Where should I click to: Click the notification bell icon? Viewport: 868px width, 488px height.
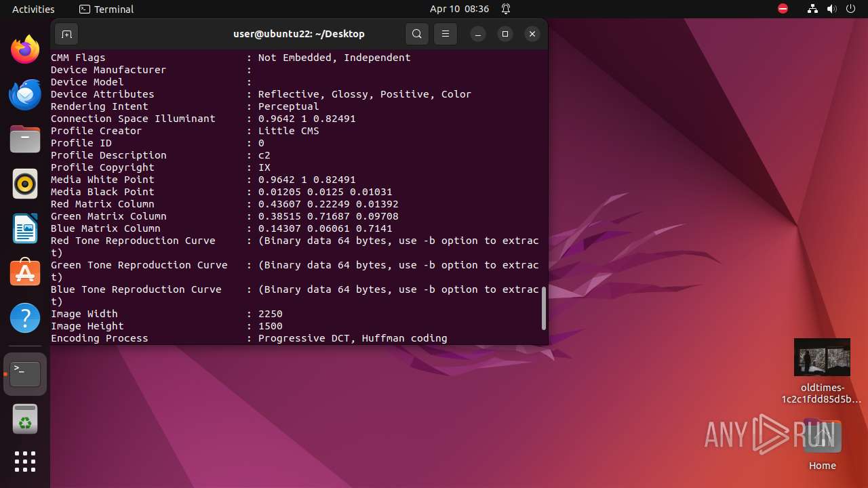(x=506, y=9)
